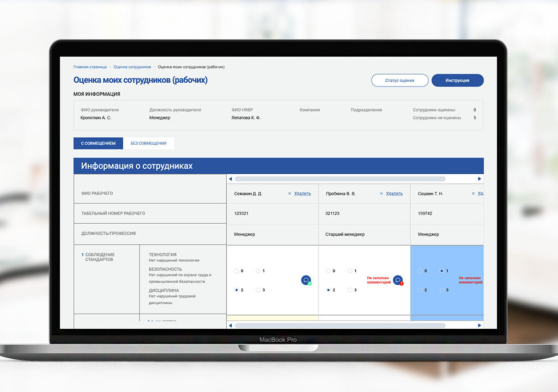558x392 pixels.
Task: Click top scrollbar left arrow
Action: pyautogui.click(x=231, y=179)
